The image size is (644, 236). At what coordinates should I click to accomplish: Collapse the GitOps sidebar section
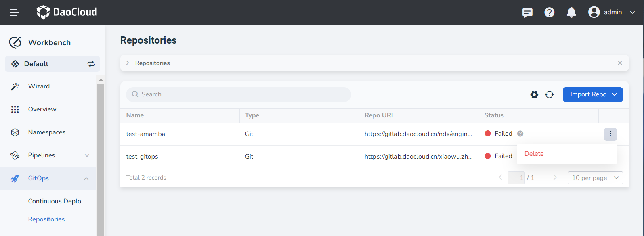(x=86, y=178)
